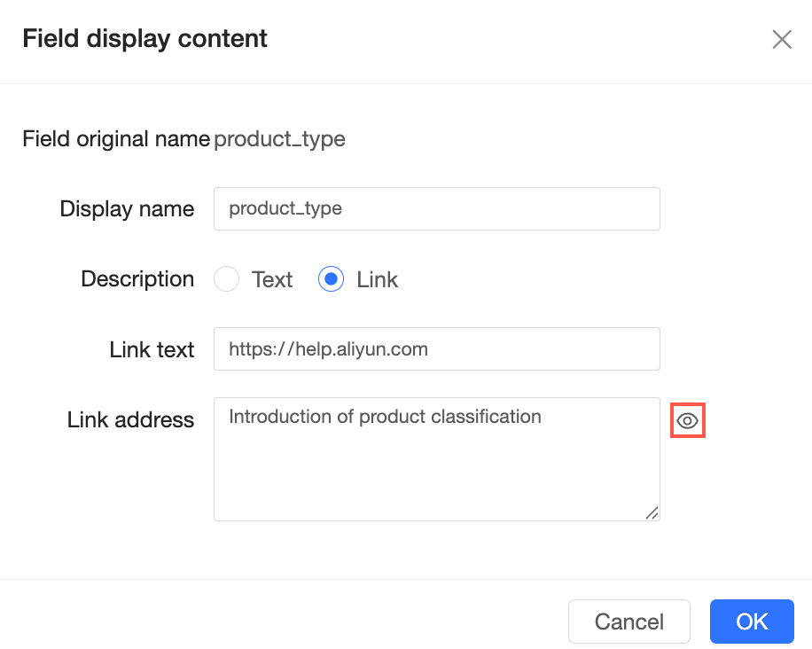
Task: Click the "Text" radio option label
Action: tap(272, 279)
